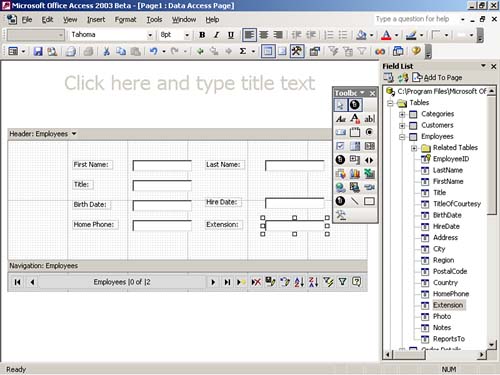Viewport: 500px width, 375px height.
Task: Open the Tahoma font name dropdown
Action: [x=150, y=35]
